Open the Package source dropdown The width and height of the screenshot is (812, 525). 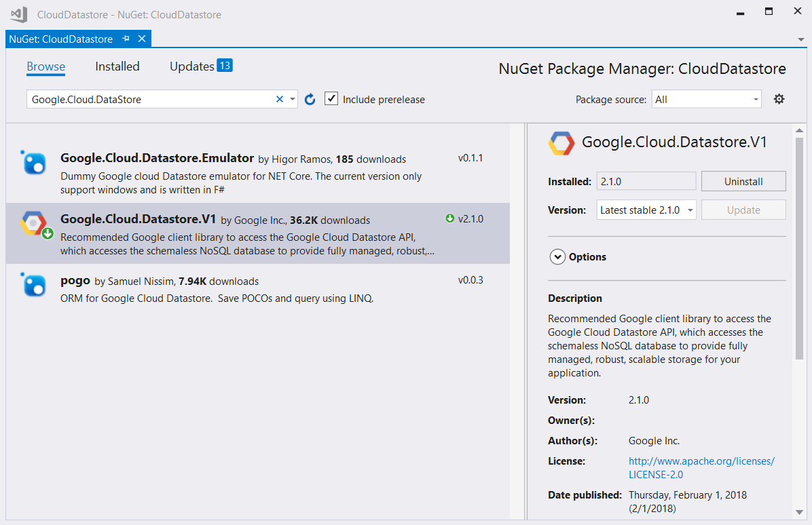click(x=706, y=99)
